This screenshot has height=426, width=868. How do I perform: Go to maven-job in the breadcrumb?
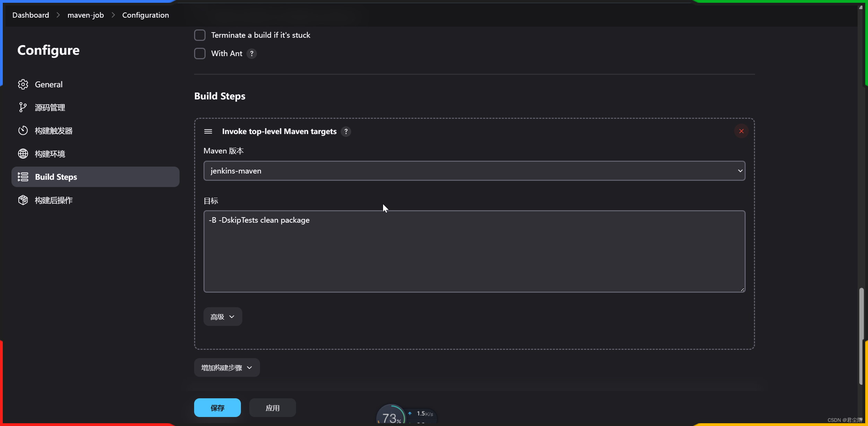[x=85, y=15]
